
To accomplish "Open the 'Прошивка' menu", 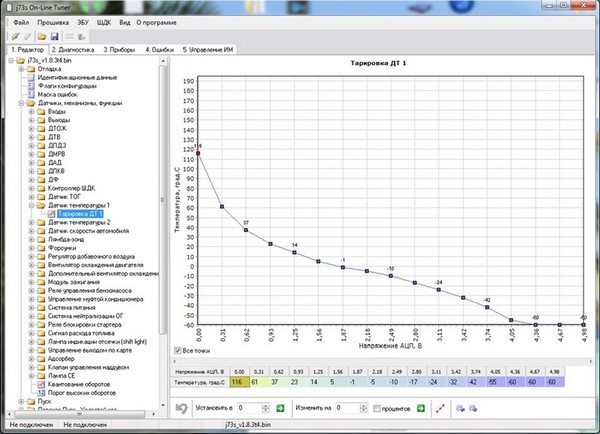I will pyautogui.click(x=53, y=20).
